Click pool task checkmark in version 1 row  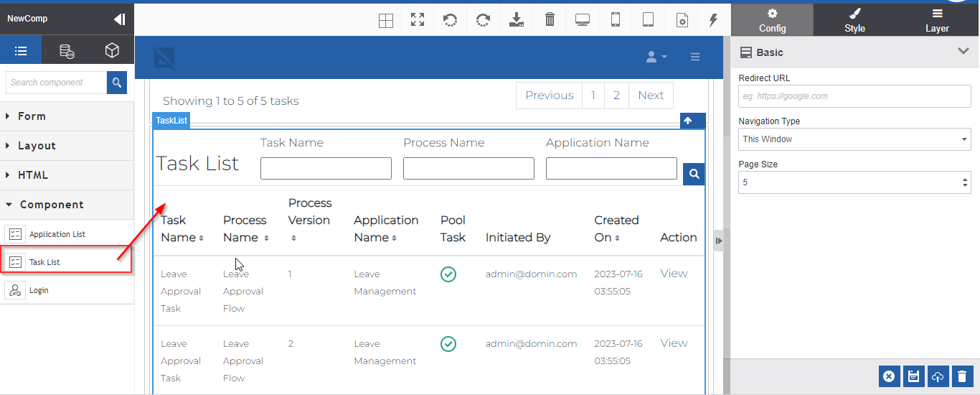(x=448, y=274)
